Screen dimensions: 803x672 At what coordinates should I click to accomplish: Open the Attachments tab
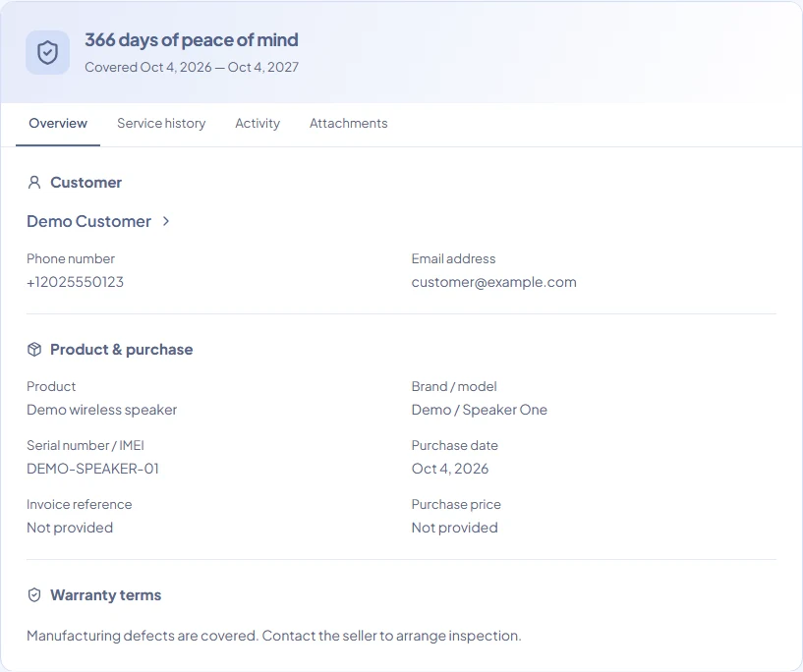pyautogui.click(x=348, y=124)
